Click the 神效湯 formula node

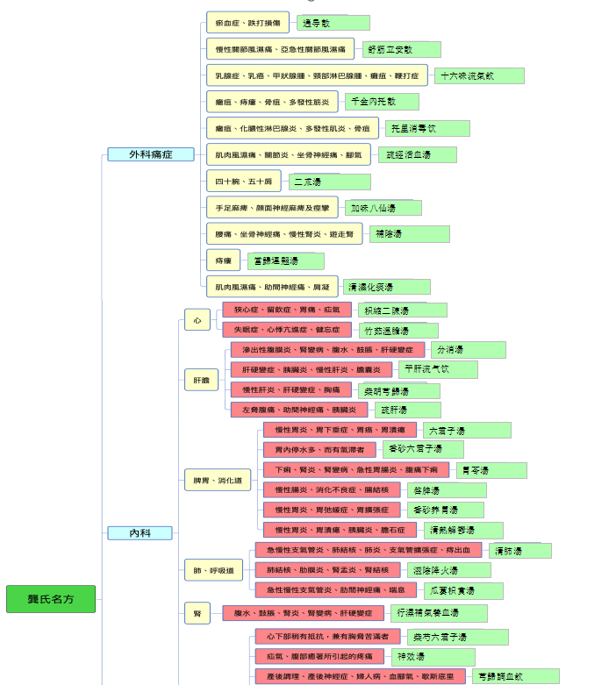(433, 657)
